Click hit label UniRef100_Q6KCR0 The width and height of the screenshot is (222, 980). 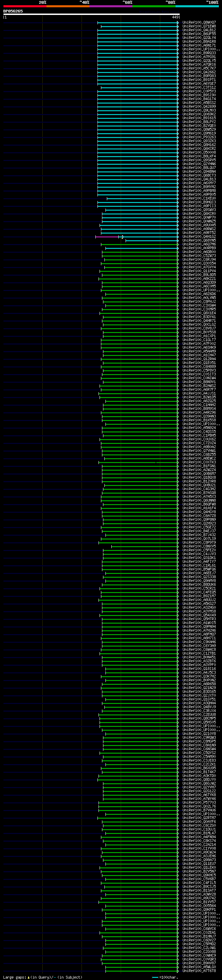tap(199, 214)
